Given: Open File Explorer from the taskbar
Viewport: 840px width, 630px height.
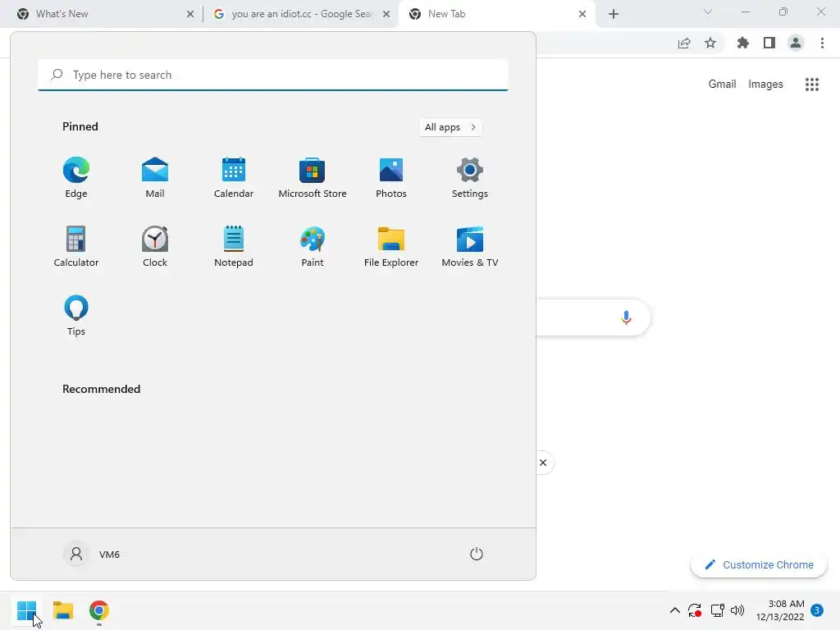Looking at the screenshot, I should [62, 610].
